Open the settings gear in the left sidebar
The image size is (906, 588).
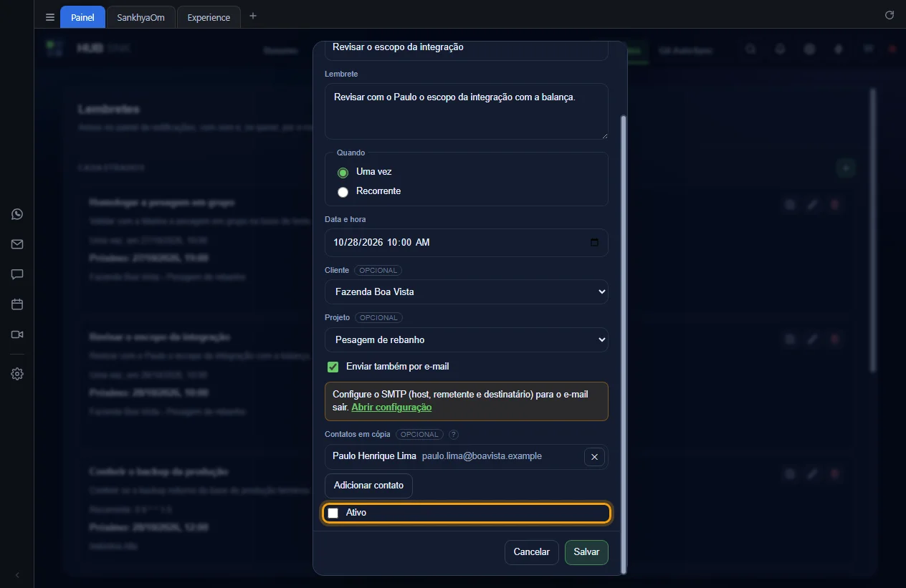coord(17,374)
